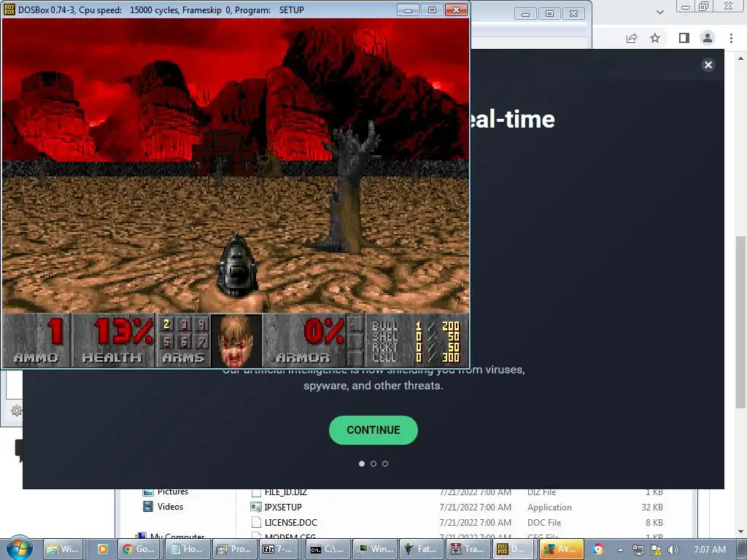The height and width of the screenshot is (560, 747).
Task: Minimize the background window behind DOSBox
Action: point(525,14)
